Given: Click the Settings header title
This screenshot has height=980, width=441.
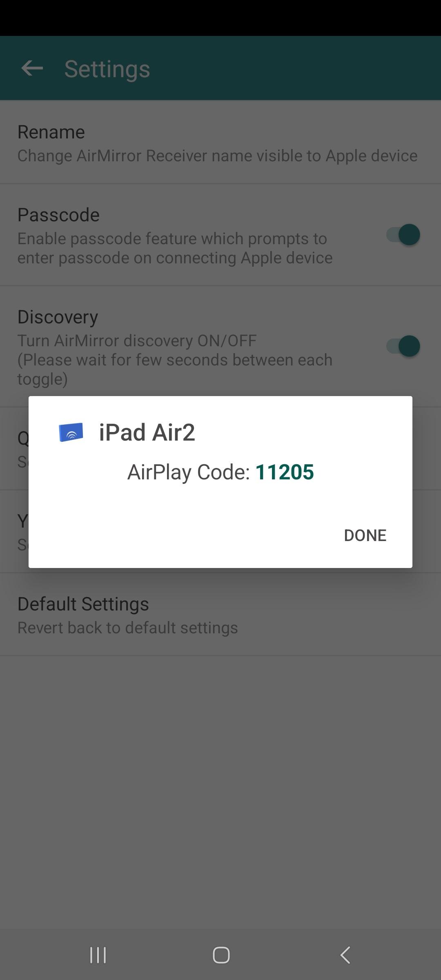Looking at the screenshot, I should coord(107,69).
